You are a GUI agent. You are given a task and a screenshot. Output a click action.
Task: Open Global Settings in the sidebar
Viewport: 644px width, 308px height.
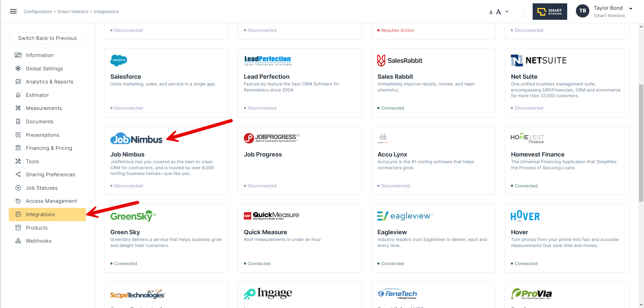[x=44, y=69]
